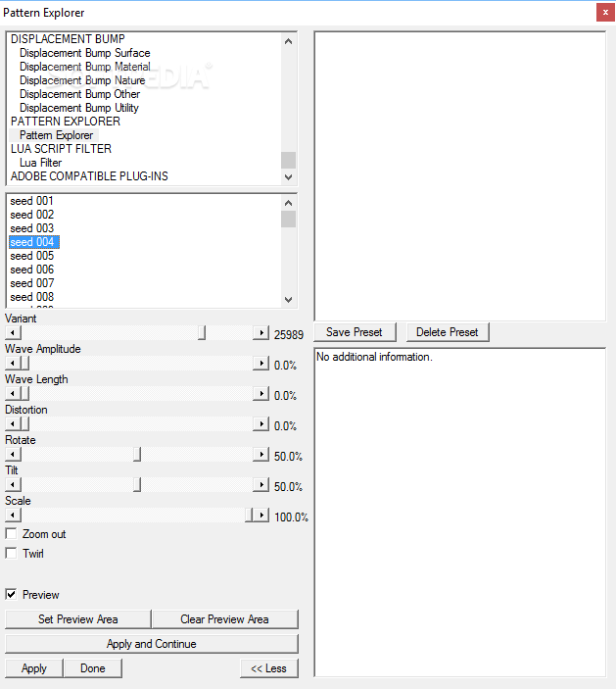Screen dimensions: 616x689
Task: Select preset seed 007
Action: click(31, 283)
